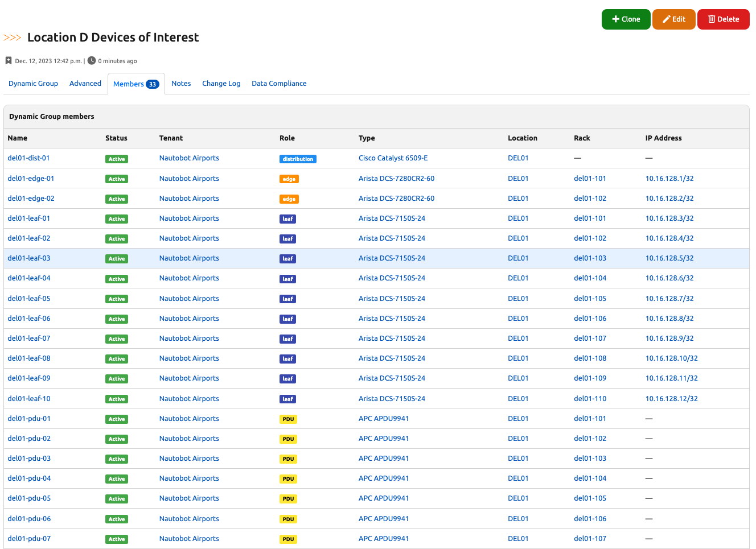Screen dimensions: 756x549
Task: Click the orange breadcrumb chevrons icon
Action: (12, 38)
